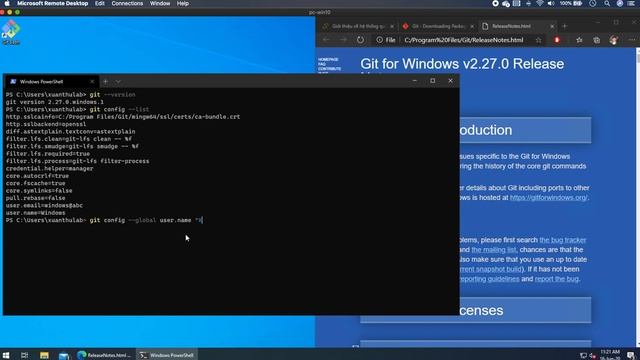This screenshot has height=360, width=640.
Task: Click the terminal line 'user.name=Windows'
Action: (x=36, y=213)
